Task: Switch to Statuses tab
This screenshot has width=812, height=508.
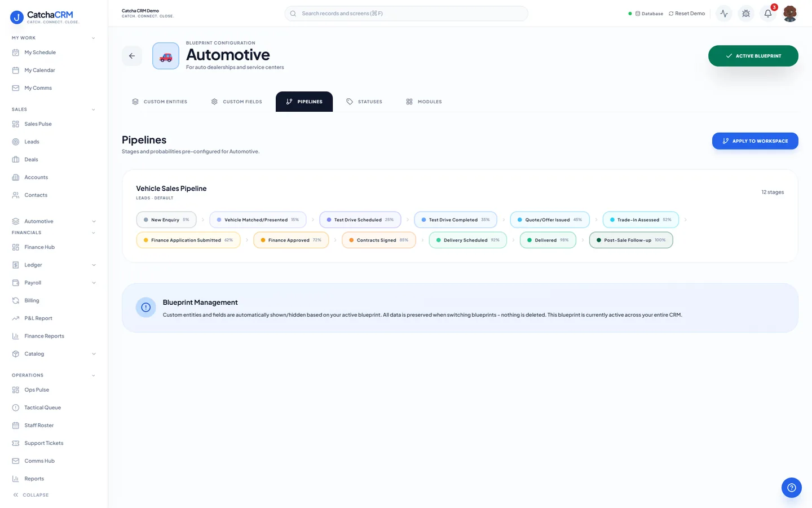Action: coord(364,102)
